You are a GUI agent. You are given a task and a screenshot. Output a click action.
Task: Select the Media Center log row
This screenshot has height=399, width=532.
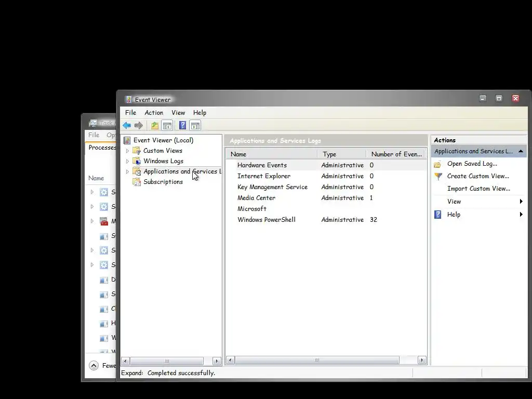point(326,198)
